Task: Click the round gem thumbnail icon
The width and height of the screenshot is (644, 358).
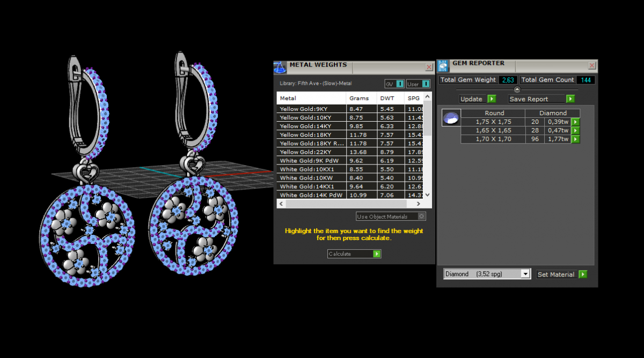Action: pyautogui.click(x=451, y=118)
